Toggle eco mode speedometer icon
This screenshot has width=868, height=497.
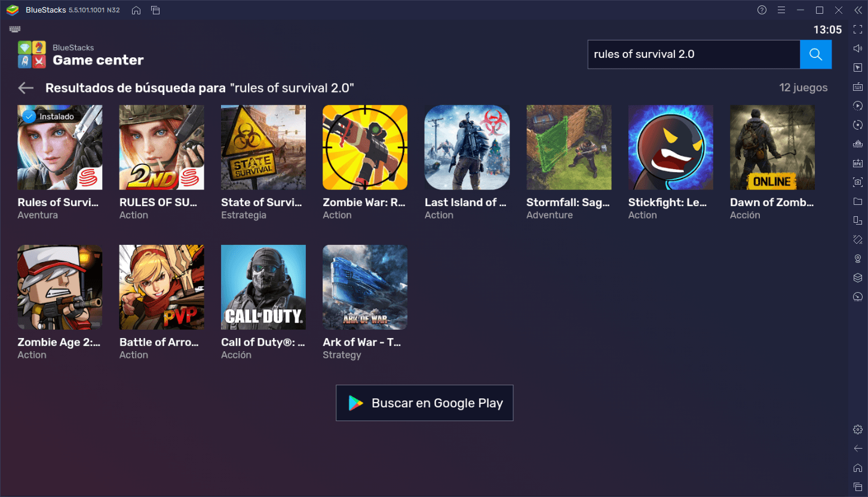(x=858, y=297)
